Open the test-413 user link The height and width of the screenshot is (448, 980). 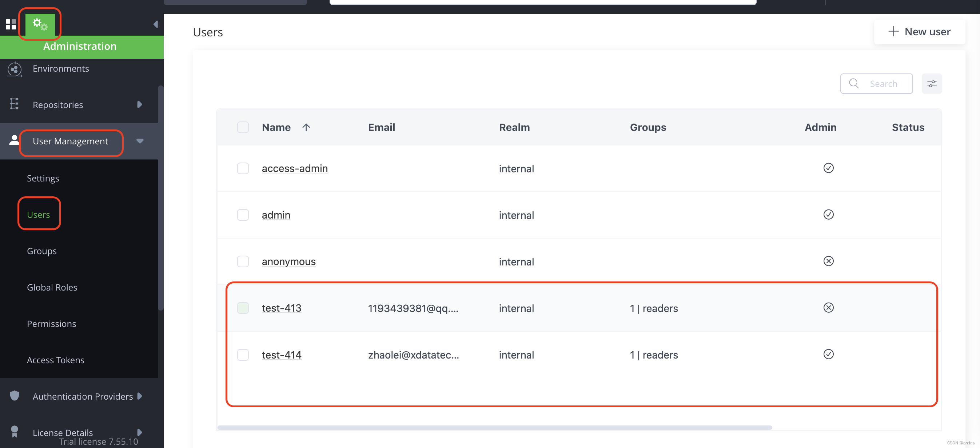281,308
